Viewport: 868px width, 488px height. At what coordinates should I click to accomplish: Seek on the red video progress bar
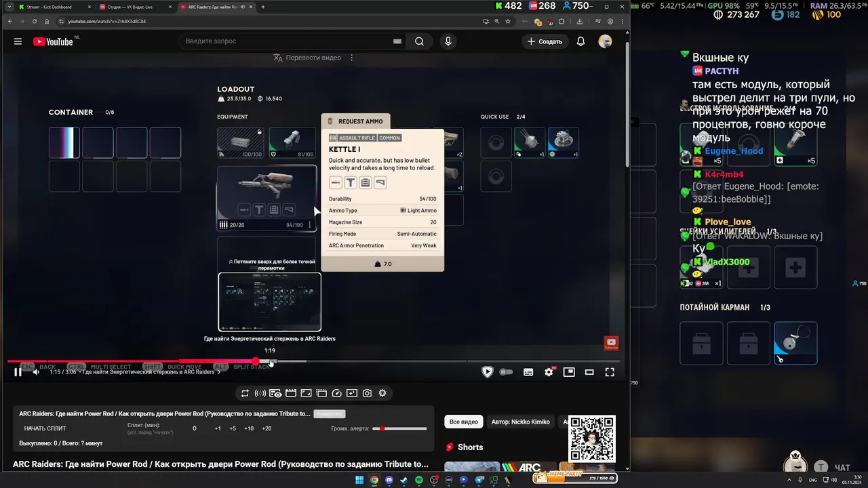tap(132, 361)
